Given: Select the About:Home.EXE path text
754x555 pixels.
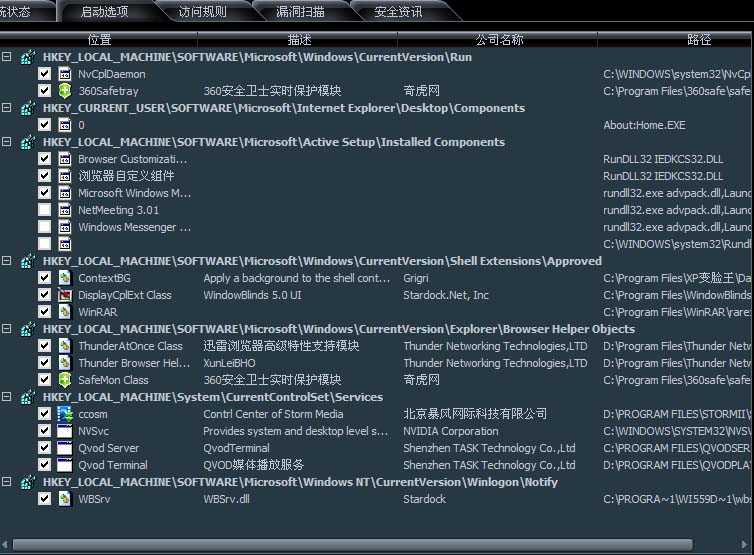Looking at the screenshot, I should coord(644,125).
